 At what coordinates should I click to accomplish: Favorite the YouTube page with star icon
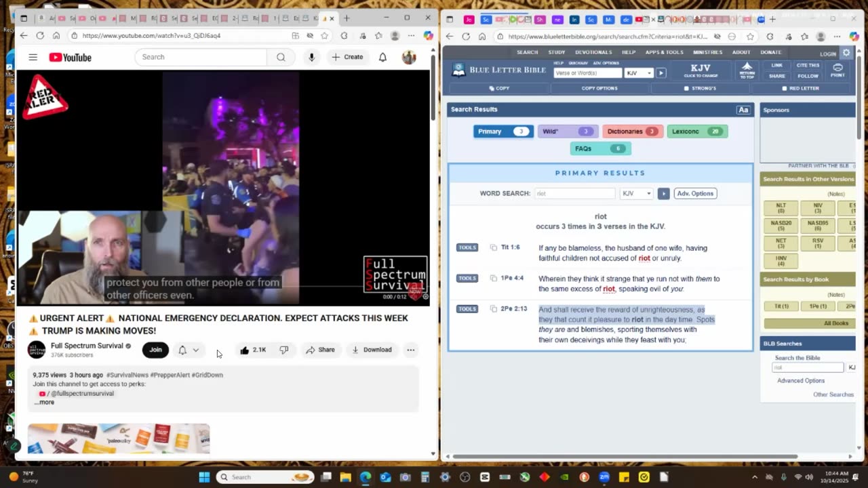pos(325,35)
